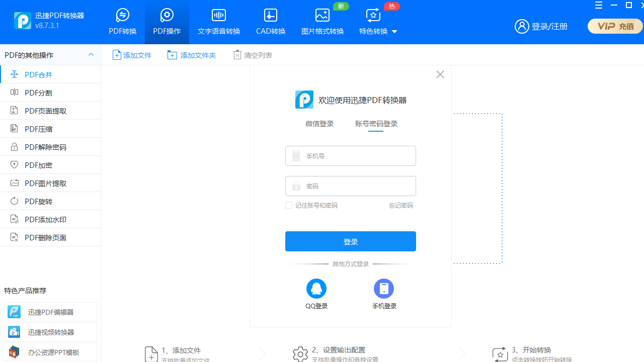Click the PDF分割 split icon

[x=15, y=93]
